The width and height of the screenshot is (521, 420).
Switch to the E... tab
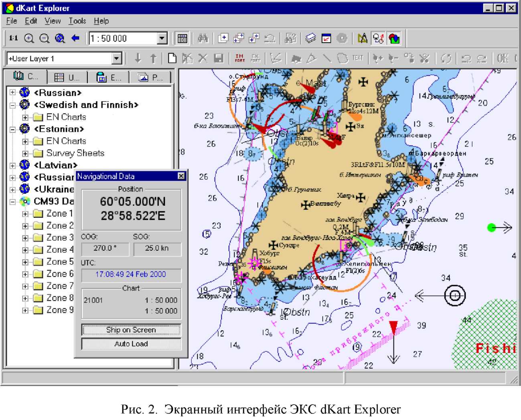(x=109, y=77)
